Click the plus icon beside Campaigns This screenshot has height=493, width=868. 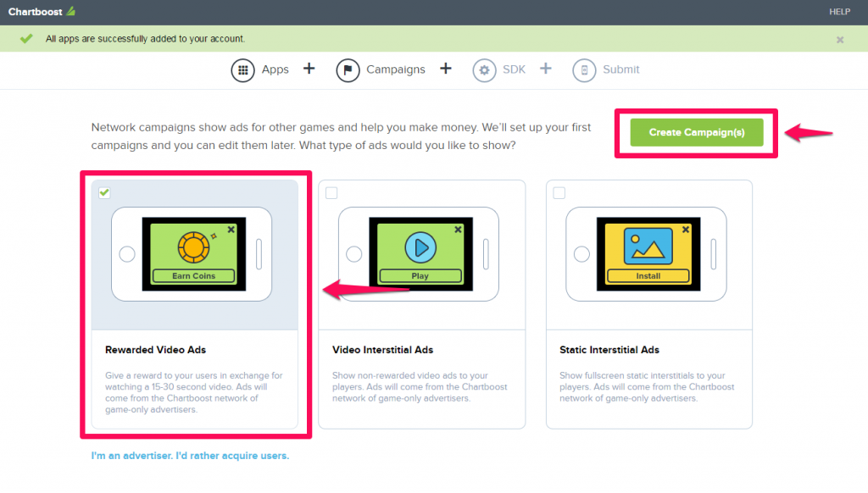coord(446,69)
